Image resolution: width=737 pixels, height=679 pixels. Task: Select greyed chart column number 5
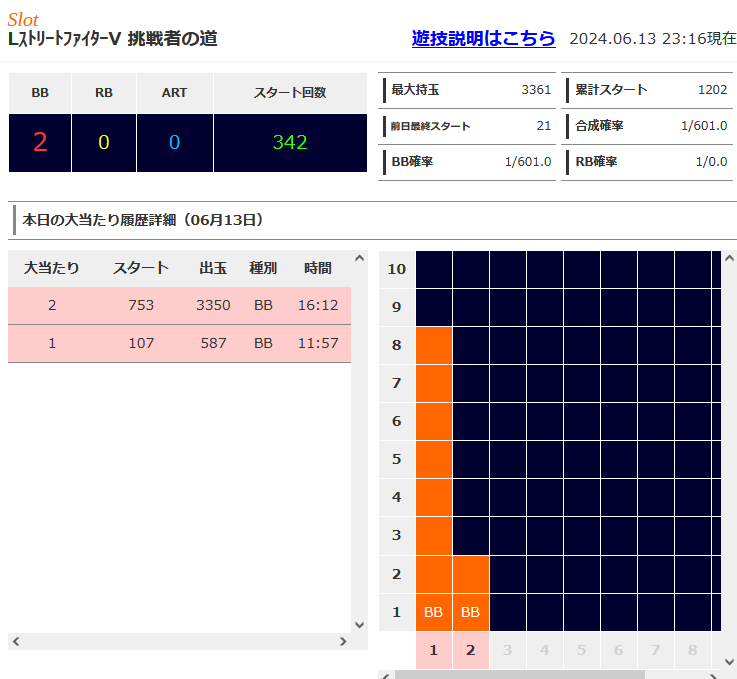581,650
